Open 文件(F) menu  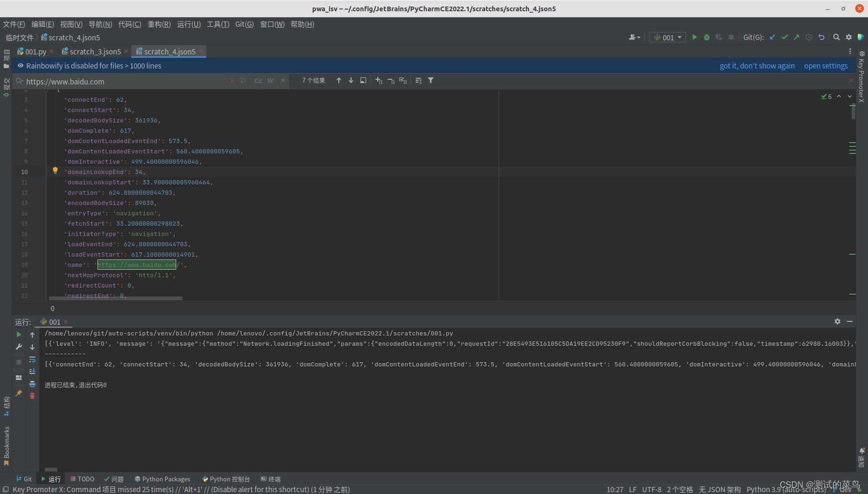(x=14, y=24)
